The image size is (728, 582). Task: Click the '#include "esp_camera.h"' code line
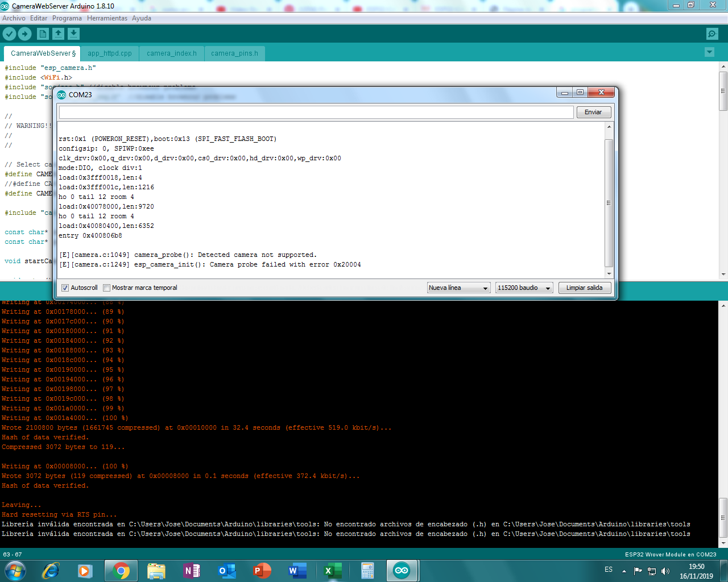(51, 68)
